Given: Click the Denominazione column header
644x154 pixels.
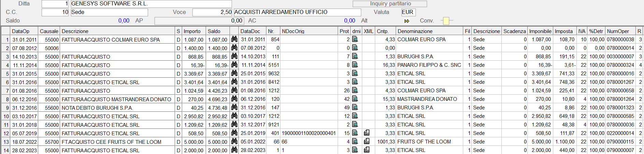Looking at the screenshot, I should click(429, 31).
